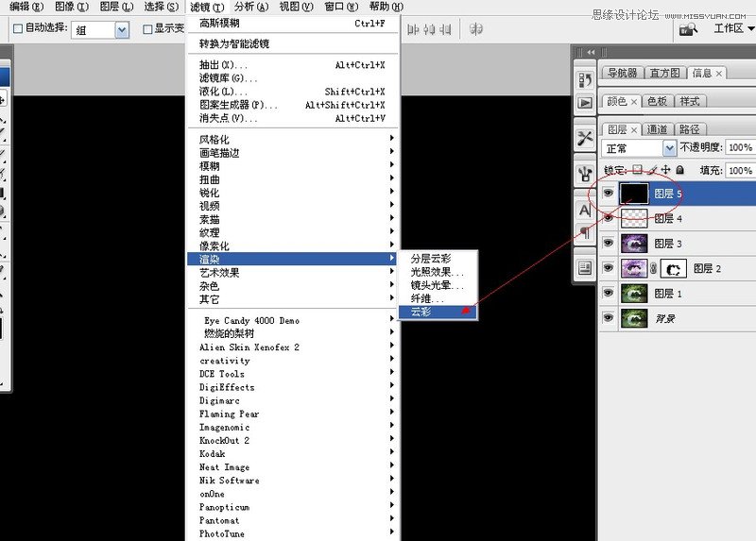
Task: Hide the 背景 layer using its eye icon
Action: point(609,318)
